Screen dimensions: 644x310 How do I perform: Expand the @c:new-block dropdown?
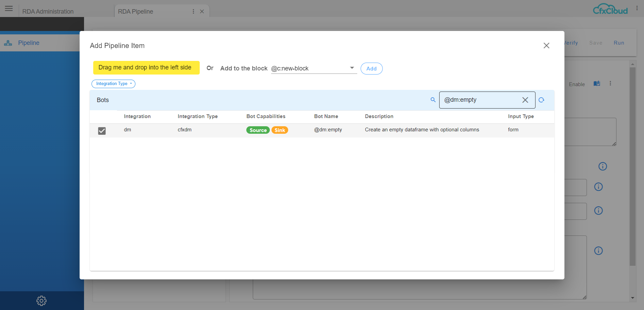[x=352, y=68]
